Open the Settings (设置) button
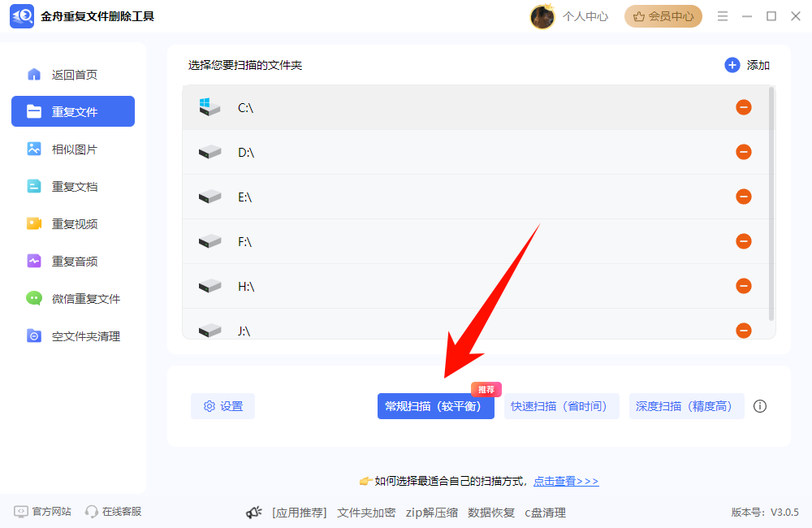 pyautogui.click(x=222, y=406)
